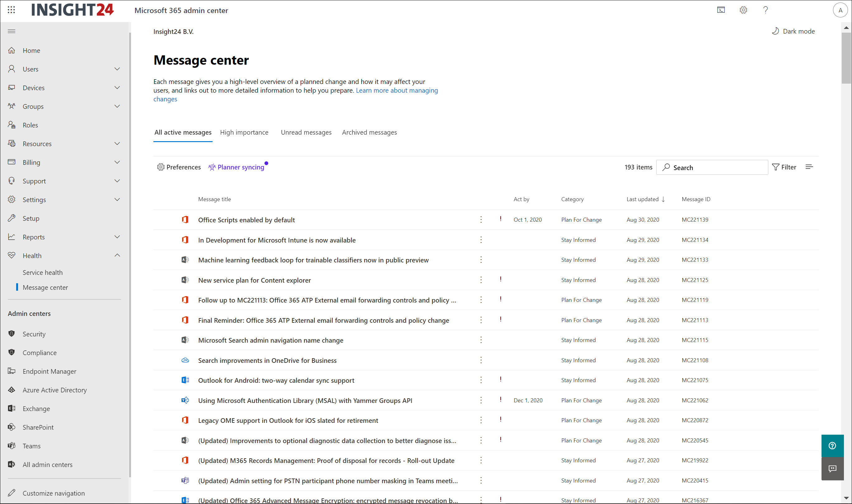852x504 pixels.
Task: Open All admin centers icon
Action: pyautogui.click(x=12, y=464)
